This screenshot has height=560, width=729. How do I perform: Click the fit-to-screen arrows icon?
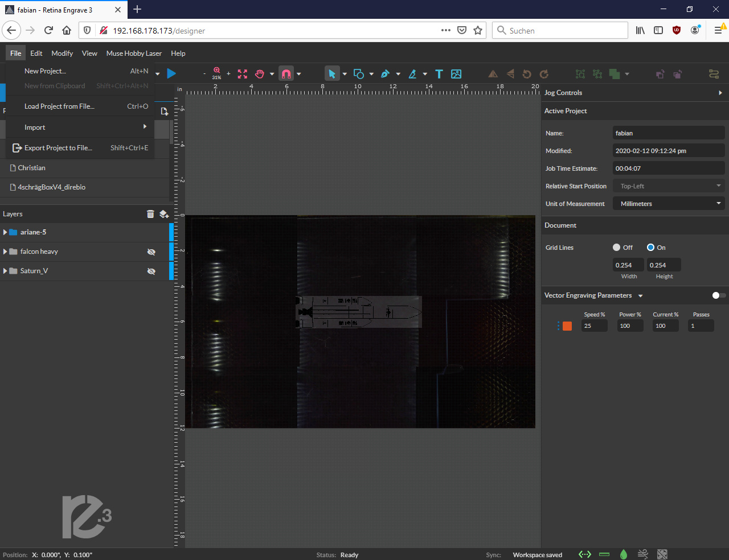coord(243,74)
